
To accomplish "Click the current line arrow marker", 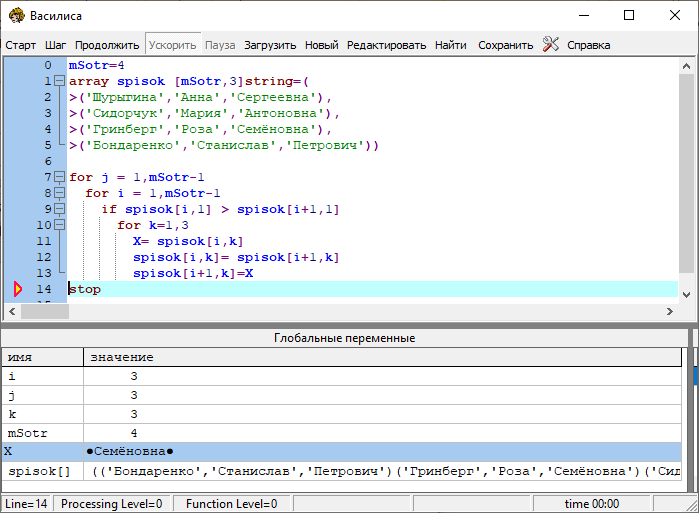I will tap(16, 289).
